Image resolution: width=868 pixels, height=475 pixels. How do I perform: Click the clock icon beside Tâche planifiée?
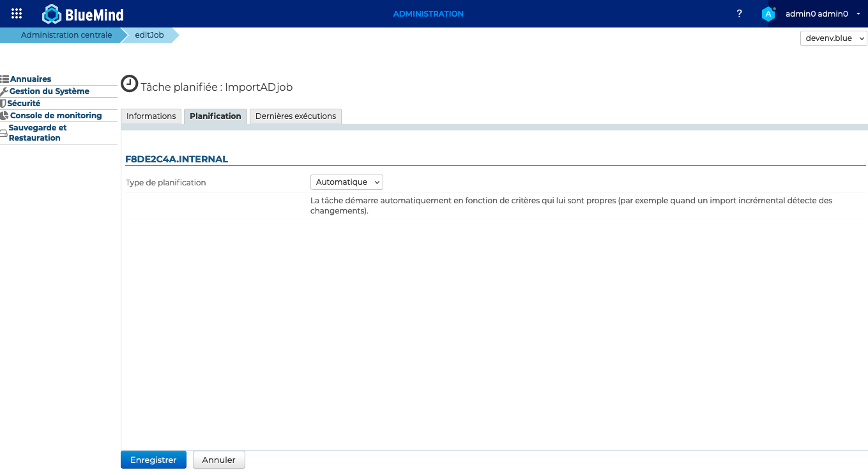(x=129, y=84)
